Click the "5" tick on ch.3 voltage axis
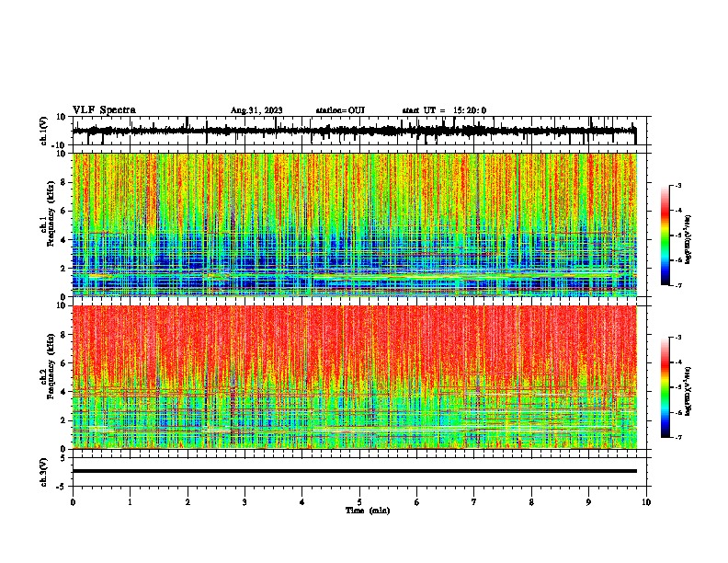 click(x=64, y=458)
